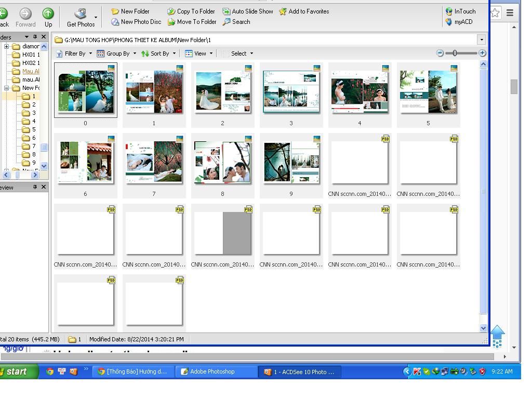Open the View menu
This screenshot has width=532, height=399.
pos(199,54)
